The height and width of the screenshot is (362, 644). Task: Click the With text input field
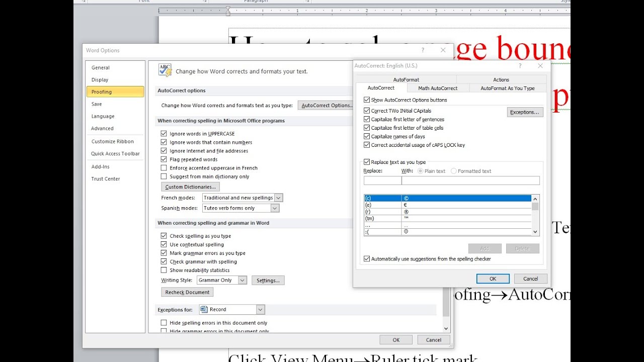[470, 180]
